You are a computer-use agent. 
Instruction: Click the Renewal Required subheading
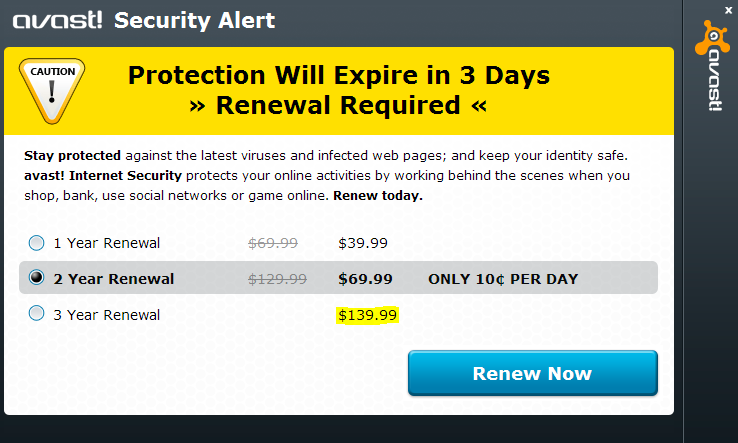(339, 105)
